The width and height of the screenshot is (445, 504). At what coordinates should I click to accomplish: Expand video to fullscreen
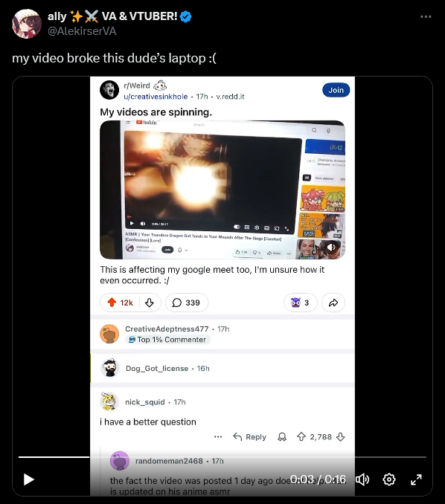(x=416, y=479)
